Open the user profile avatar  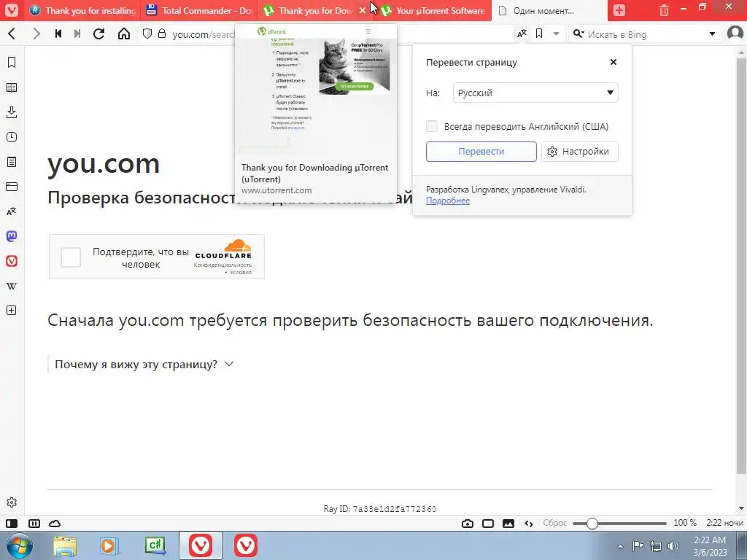tap(735, 34)
